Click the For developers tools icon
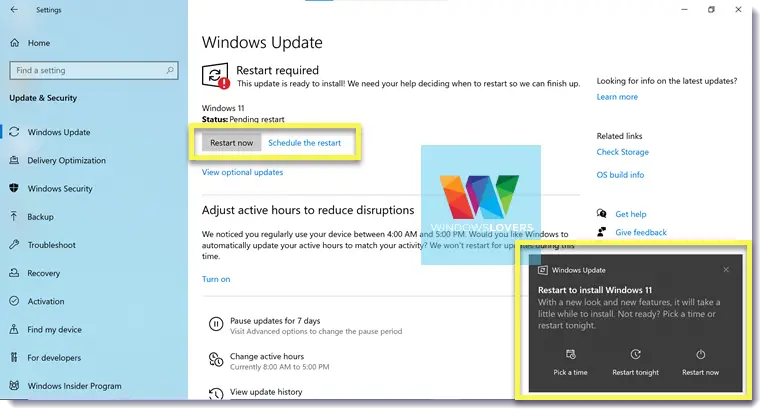Viewport: 767px width, 415px height. click(x=14, y=357)
